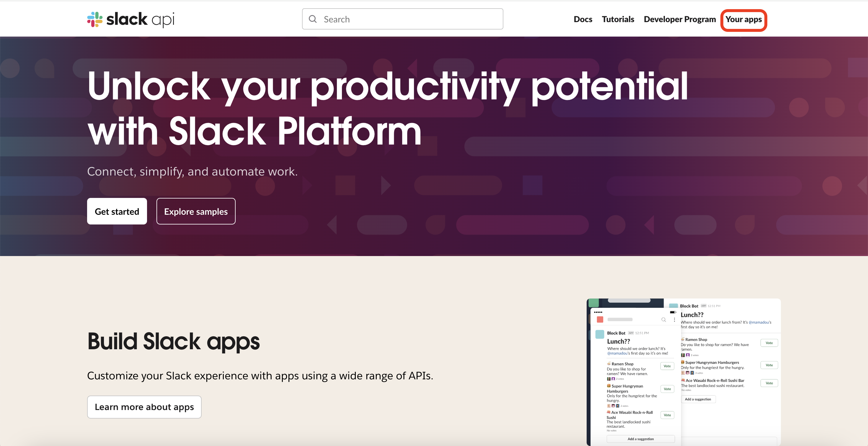This screenshot has width=868, height=446.
Task: Click the three-dot menu in mobile preview
Action: [x=674, y=320]
